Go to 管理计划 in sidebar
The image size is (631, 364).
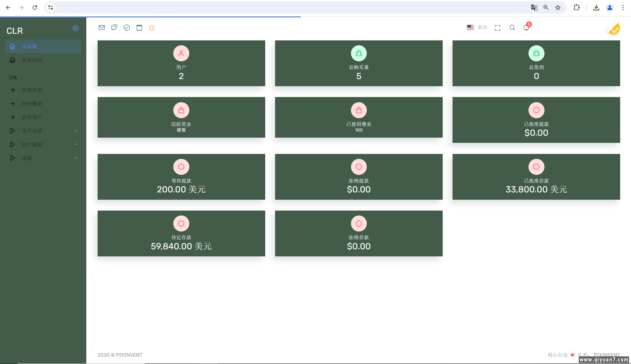click(x=32, y=90)
